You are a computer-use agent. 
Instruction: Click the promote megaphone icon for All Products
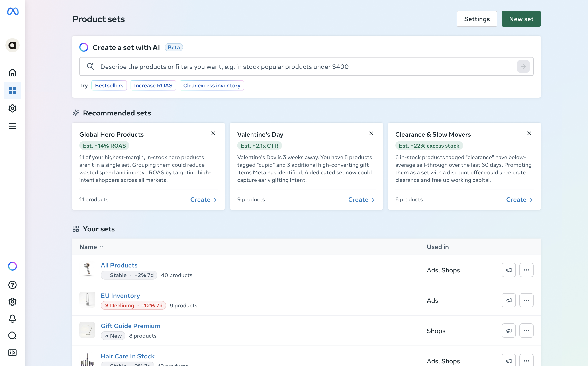508,270
